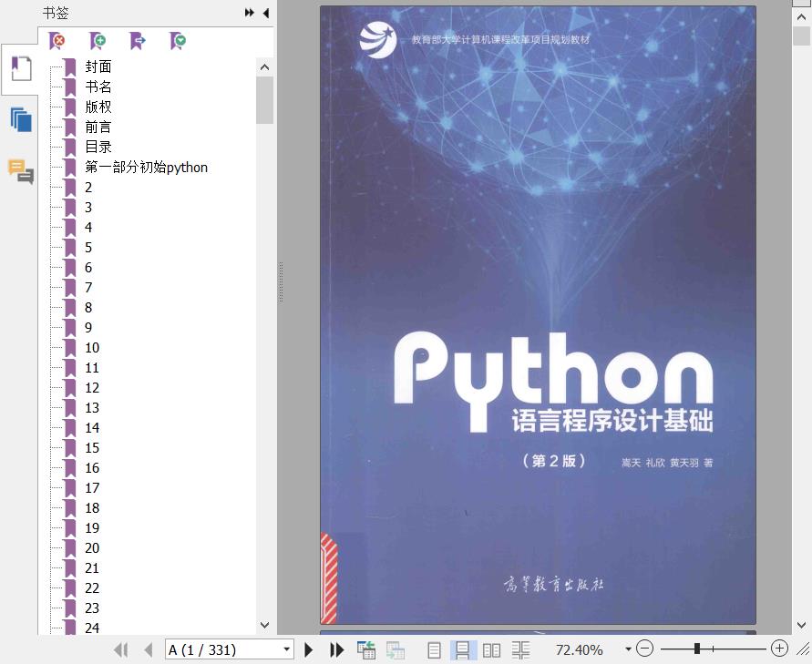The image size is (812, 664).
Task: Go to the next page
Action: coord(309,649)
